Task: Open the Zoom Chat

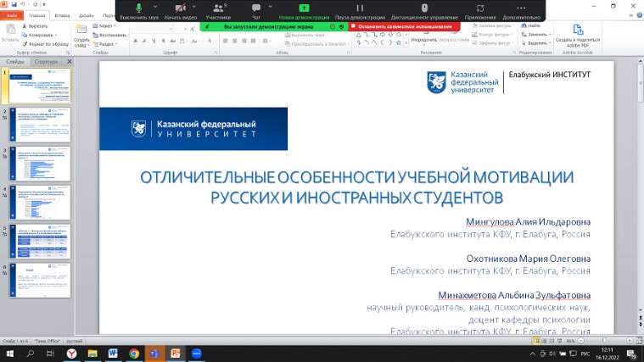Action: click(x=256, y=8)
